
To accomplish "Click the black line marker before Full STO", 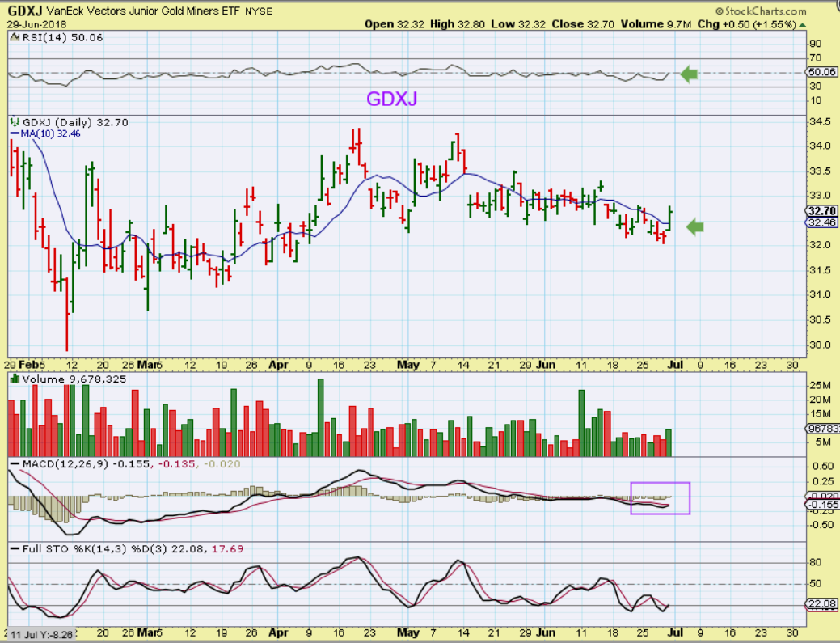I will tap(15, 549).
